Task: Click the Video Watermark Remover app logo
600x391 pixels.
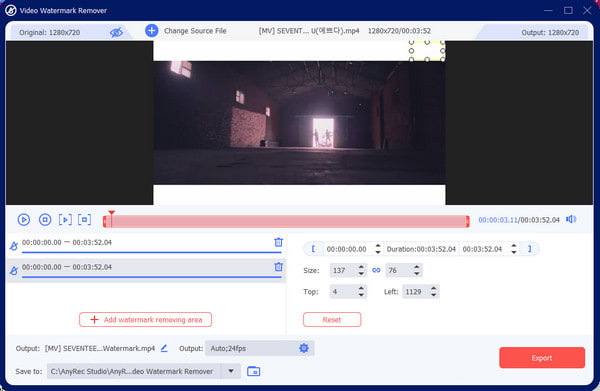Action: click(11, 10)
